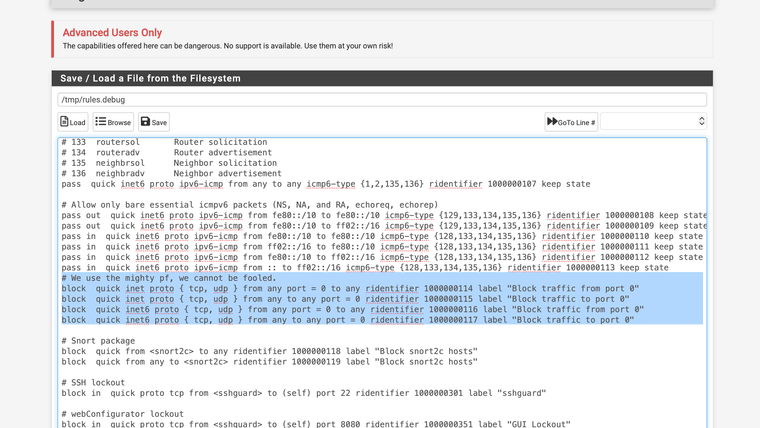
Task: Click line "# We use the mighty pf, we cannot be fooled."
Action: coord(169,278)
